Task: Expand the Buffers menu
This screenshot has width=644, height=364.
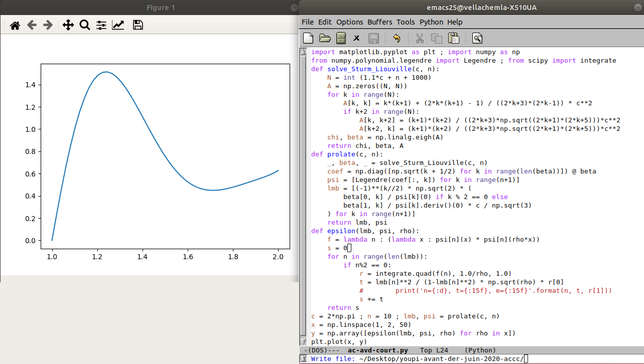Action: click(379, 22)
